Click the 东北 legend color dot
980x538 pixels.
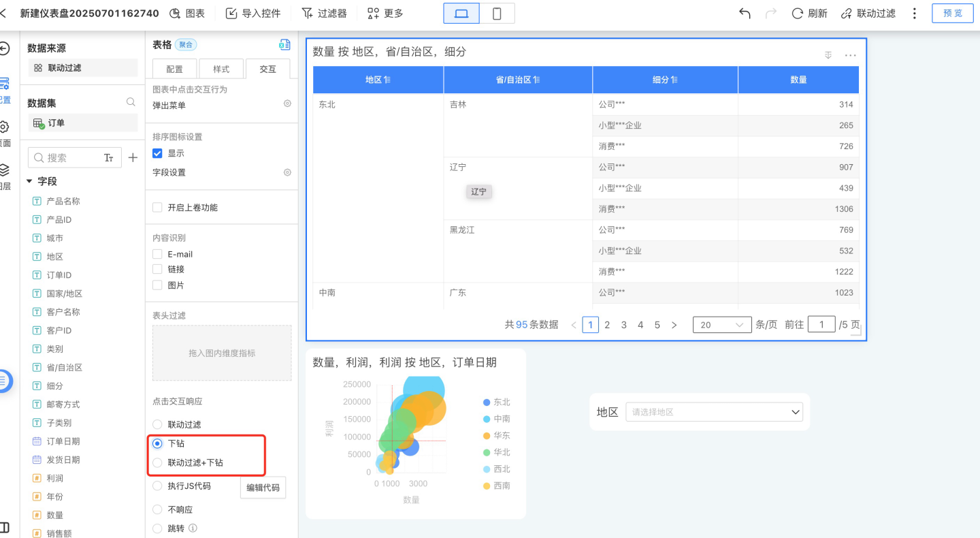(486, 402)
